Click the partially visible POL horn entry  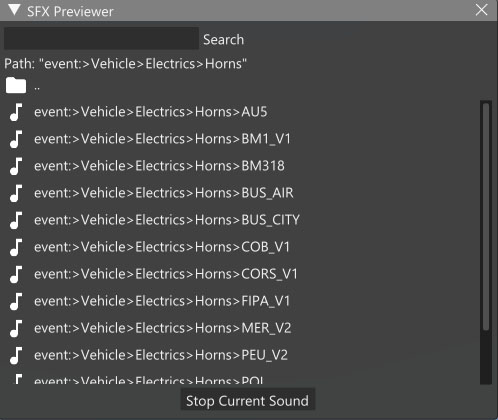pos(149,380)
